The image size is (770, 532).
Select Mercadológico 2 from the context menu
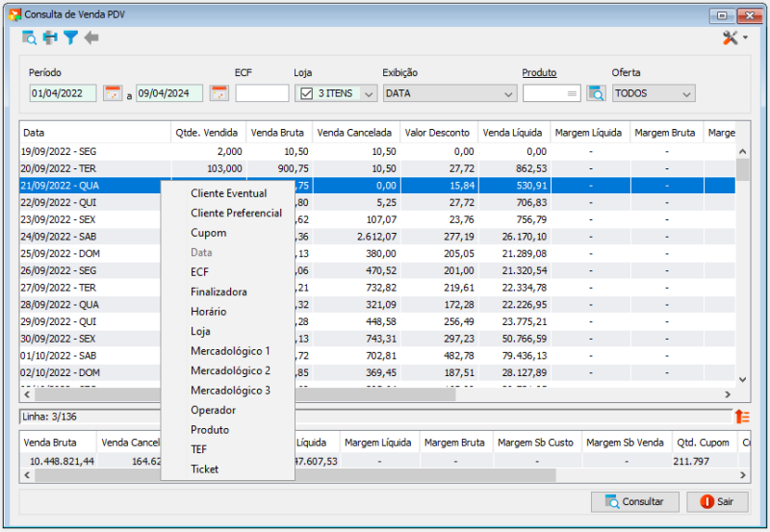click(230, 370)
